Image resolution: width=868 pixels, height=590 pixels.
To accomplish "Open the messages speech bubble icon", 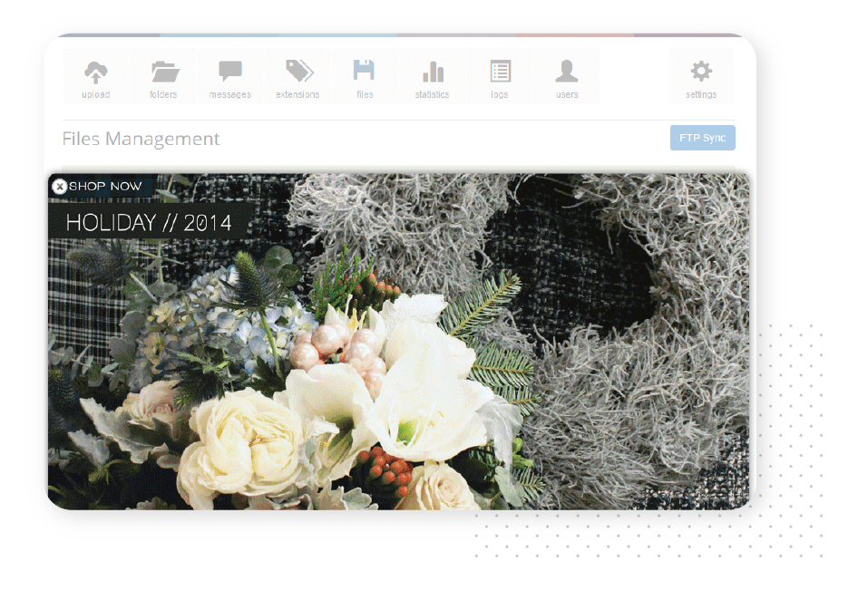I will [230, 73].
